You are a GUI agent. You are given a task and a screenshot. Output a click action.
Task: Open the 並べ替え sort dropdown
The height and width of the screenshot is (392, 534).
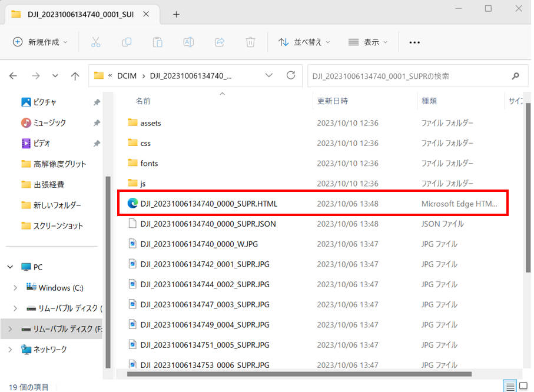tap(304, 42)
